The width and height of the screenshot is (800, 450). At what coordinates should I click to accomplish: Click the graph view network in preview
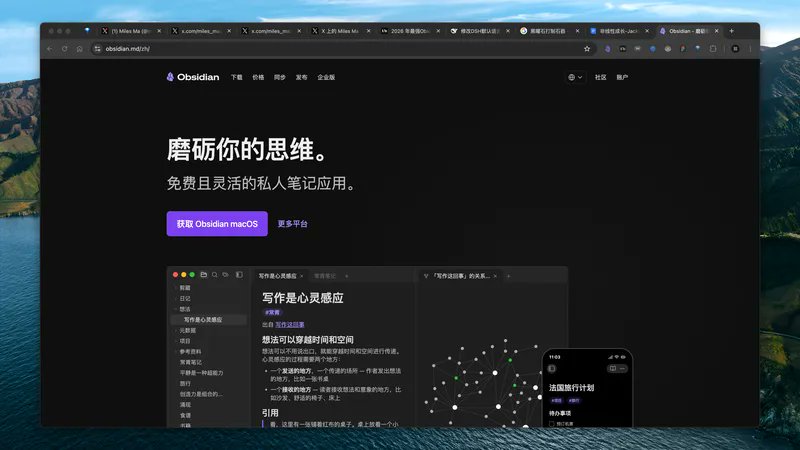(x=482, y=383)
